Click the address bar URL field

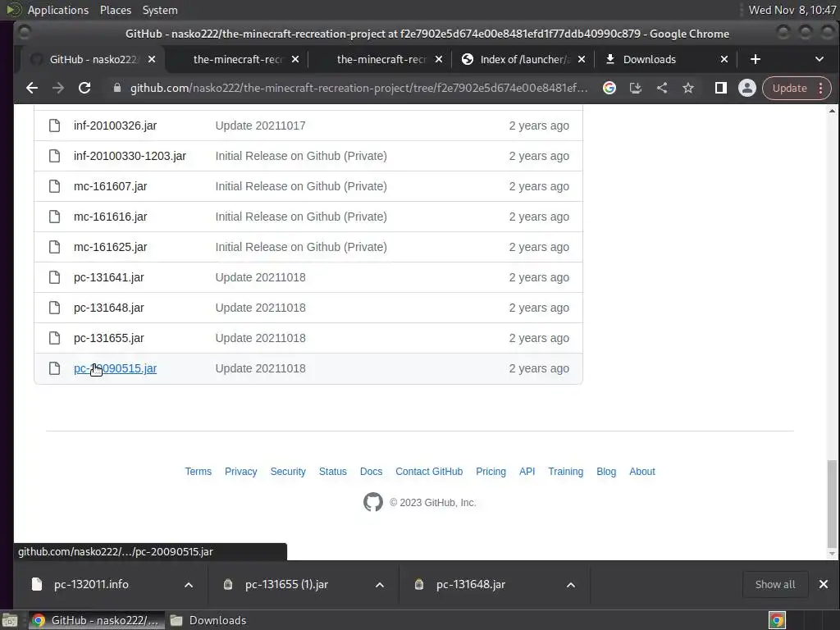point(359,88)
